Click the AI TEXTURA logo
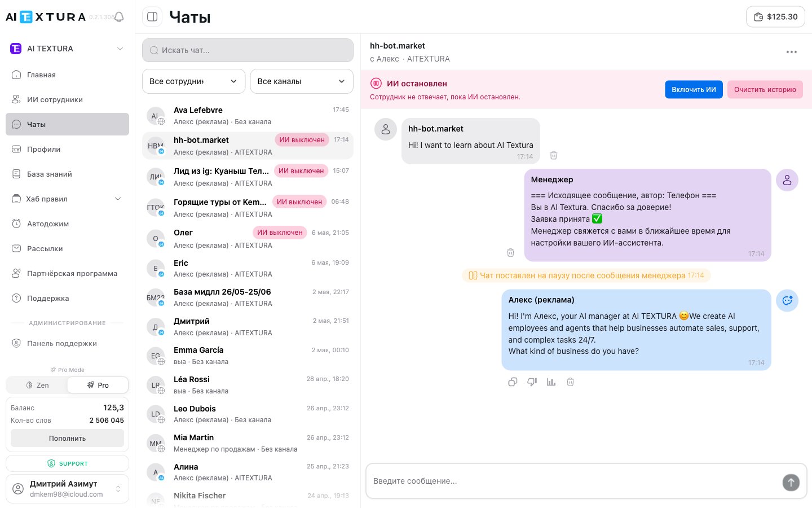 pyautogui.click(x=46, y=17)
